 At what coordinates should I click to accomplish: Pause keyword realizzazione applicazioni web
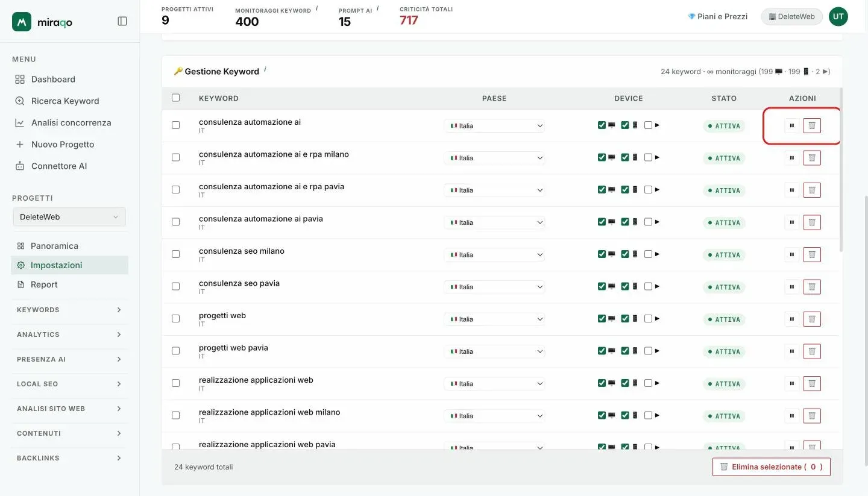click(x=792, y=384)
